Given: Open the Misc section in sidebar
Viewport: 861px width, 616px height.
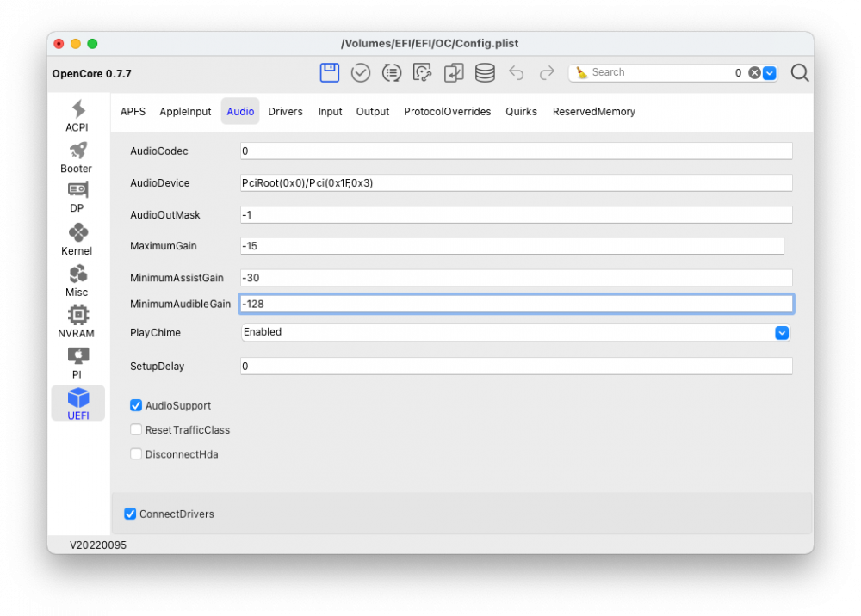Looking at the screenshot, I should pos(77,280).
